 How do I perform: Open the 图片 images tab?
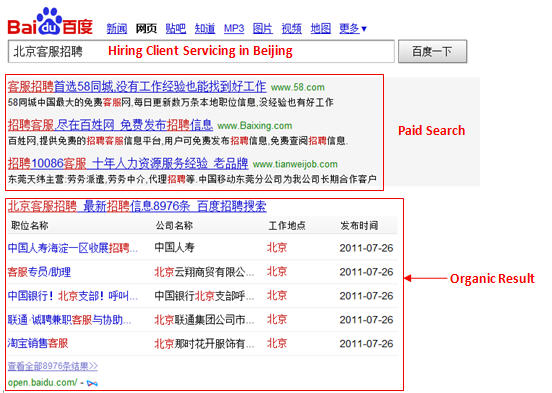263,28
